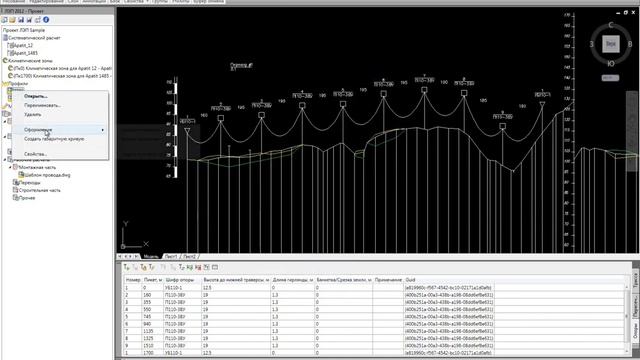Switch to the 'Лист1' layout tab
This screenshot has height=360, width=640.
171,256
